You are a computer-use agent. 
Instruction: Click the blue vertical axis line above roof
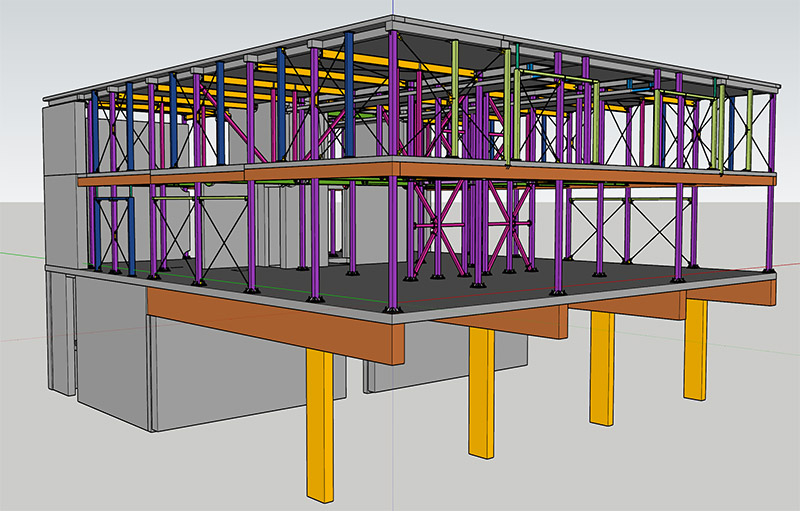[x=393, y=10]
